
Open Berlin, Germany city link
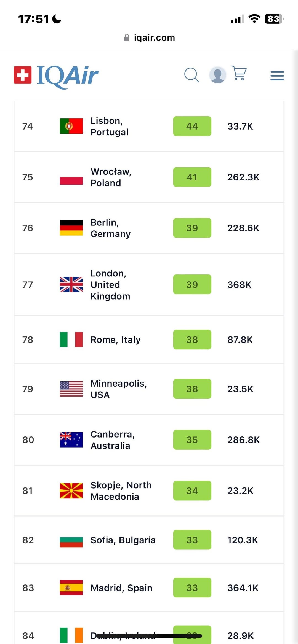click(111, 228)
